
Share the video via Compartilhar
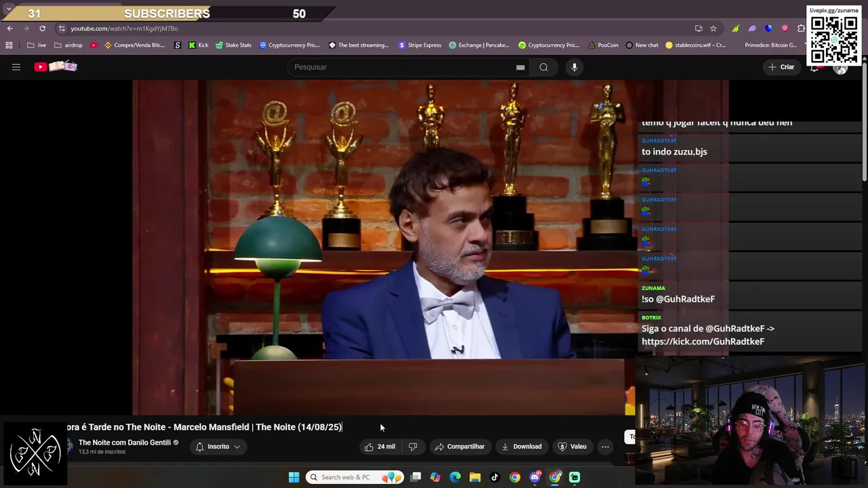tap(460, 447)
